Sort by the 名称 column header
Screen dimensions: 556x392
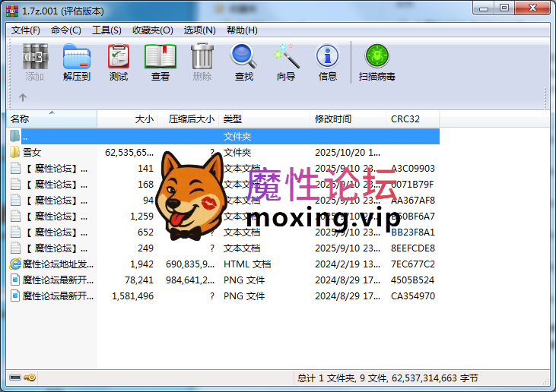52,119
